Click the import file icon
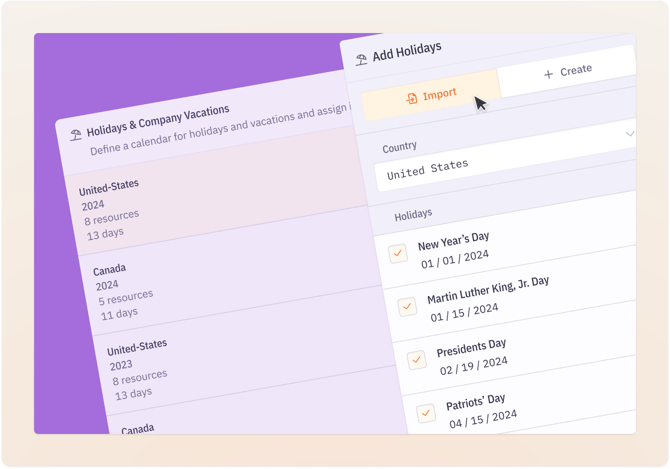The width and height of the screenshot is (670, 469). [411, 98]
